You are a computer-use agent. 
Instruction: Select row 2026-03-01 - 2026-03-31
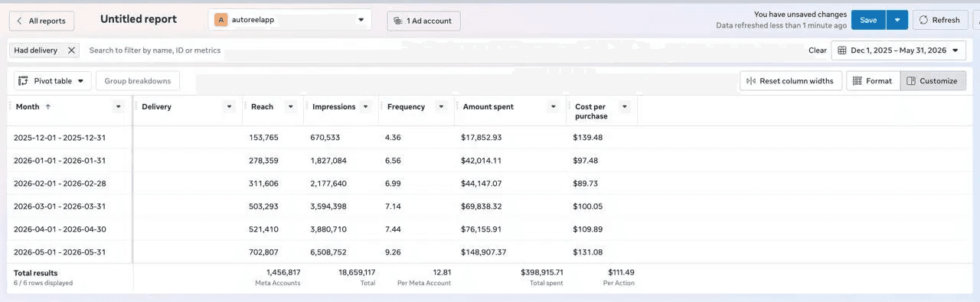pos(60,206)
